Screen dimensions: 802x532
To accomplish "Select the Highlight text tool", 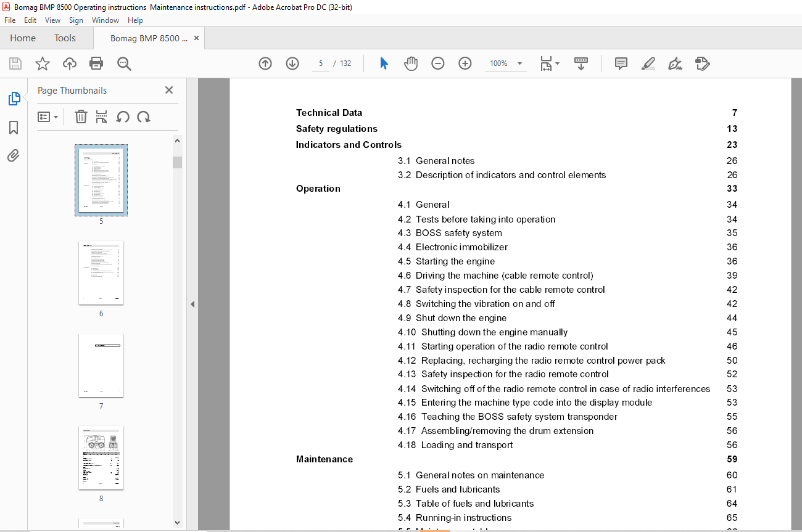I will pyautogui.click(x=648, y=63).
